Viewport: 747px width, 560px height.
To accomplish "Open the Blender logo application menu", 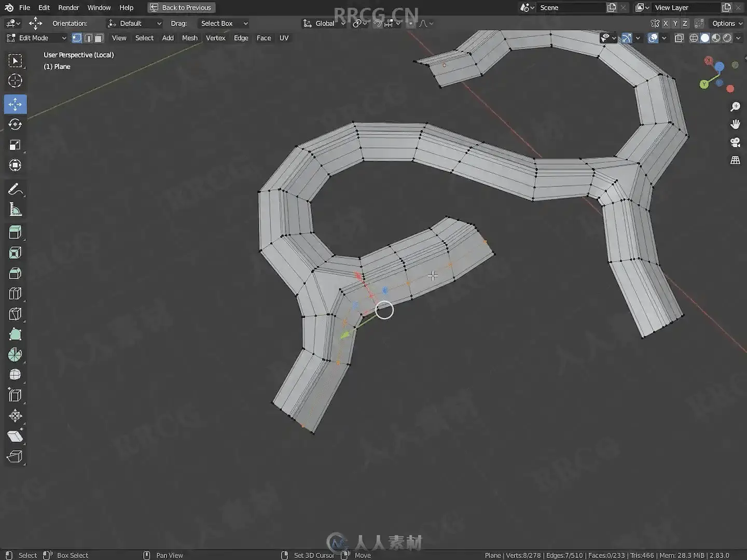I will (9, 8).
